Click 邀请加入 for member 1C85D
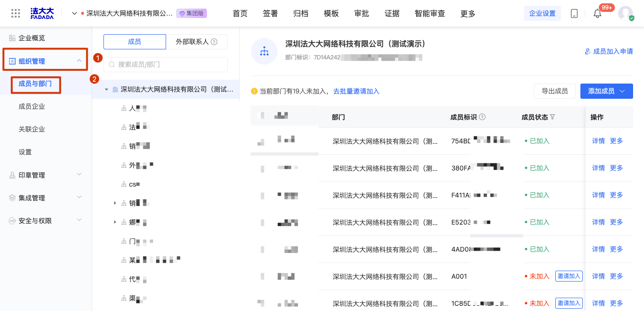Image resolution: width=644 pixels, height=311 pixels. 569,303
